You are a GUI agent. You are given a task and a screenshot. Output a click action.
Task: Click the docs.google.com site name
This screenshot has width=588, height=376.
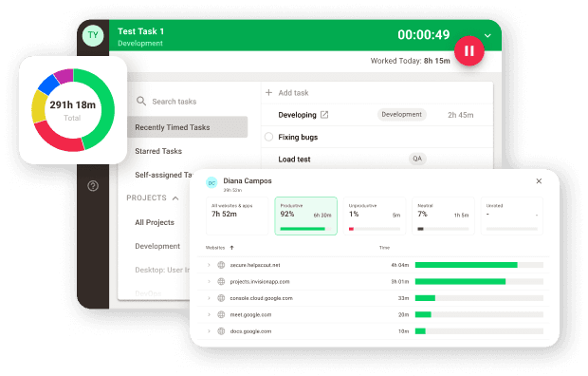250,331
